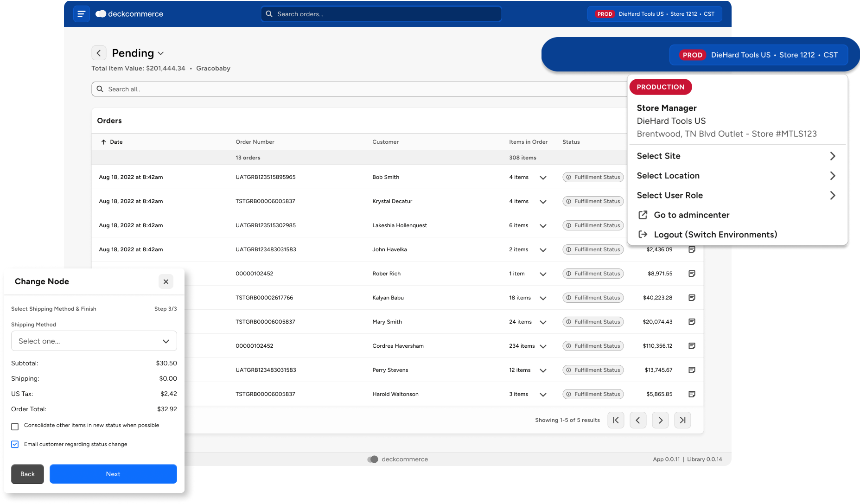Open Select User Role menu item
860x504 pixels.
tap(736, 195)
